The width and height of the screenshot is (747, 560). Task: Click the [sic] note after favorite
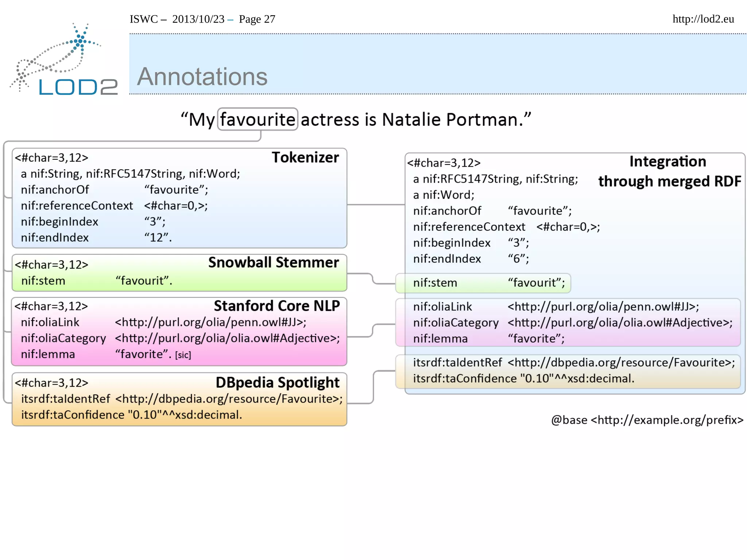click(183, 355)
